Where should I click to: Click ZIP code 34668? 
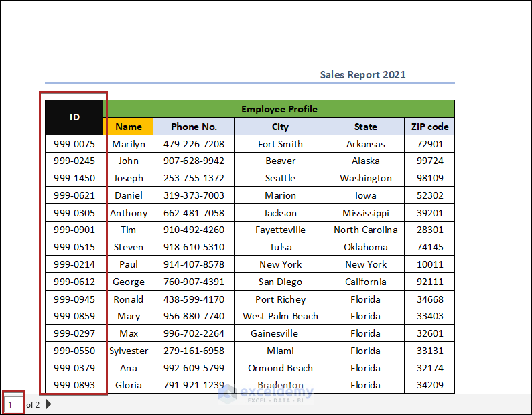pos(429,299)
